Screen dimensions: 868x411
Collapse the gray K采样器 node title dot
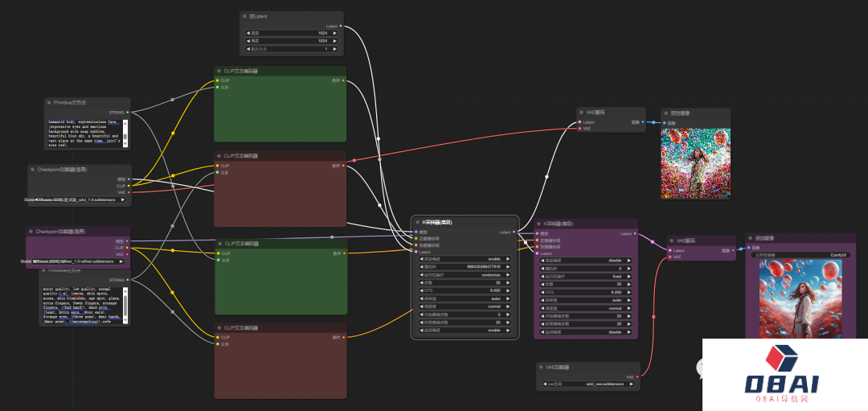pos(417,222)
